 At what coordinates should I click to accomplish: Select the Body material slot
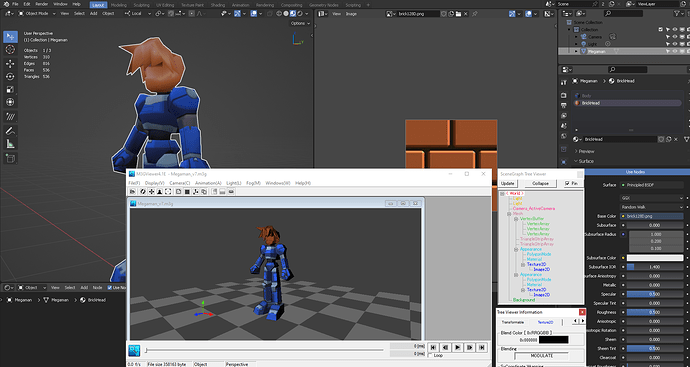click(x=627, y=95)
